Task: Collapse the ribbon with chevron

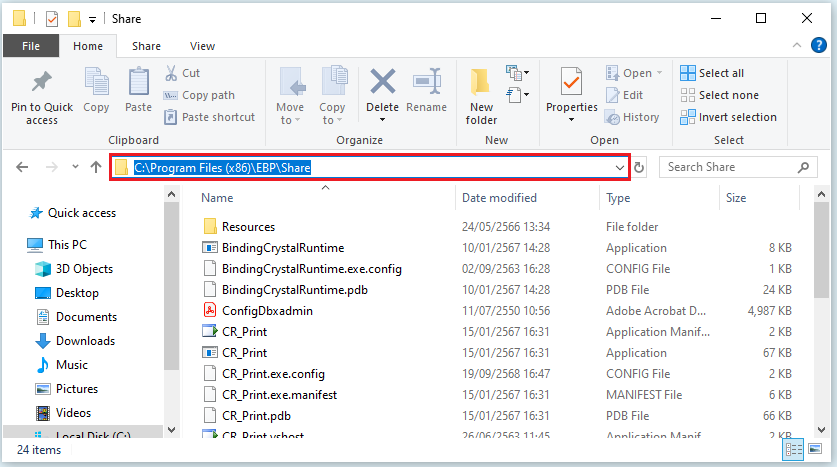Action: coord(797,46)
